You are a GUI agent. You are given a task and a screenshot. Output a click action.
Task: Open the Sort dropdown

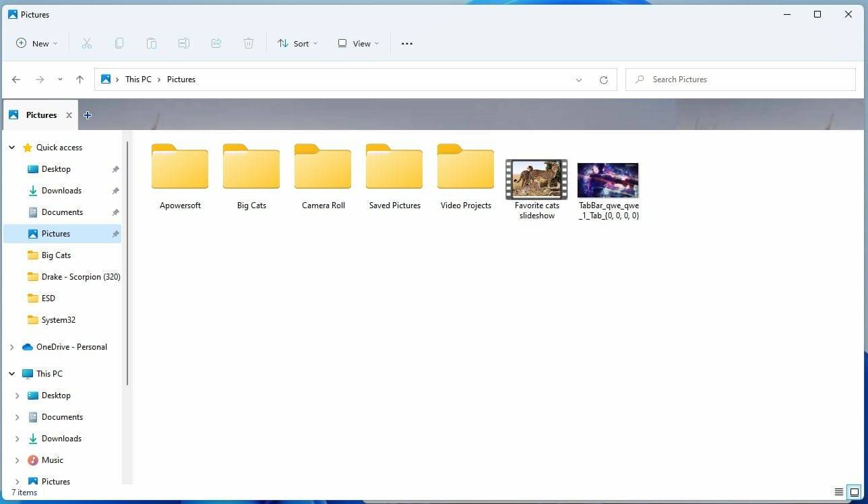(x=297, y=43)
